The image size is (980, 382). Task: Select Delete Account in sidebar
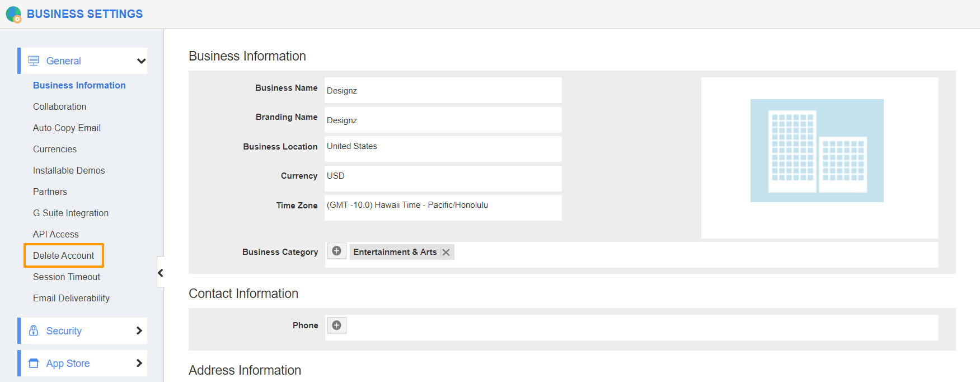pos(63,255)
